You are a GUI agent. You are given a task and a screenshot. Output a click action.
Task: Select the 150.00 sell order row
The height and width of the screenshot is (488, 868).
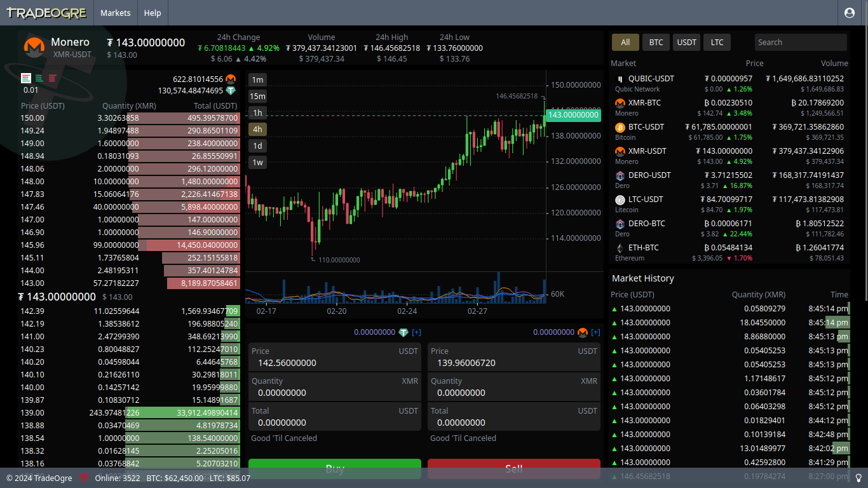tap(130, 118)
